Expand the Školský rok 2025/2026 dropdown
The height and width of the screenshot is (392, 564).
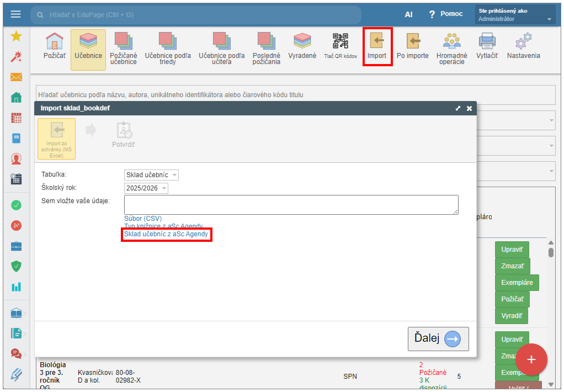pyautogui.click(x=146, y=188)
